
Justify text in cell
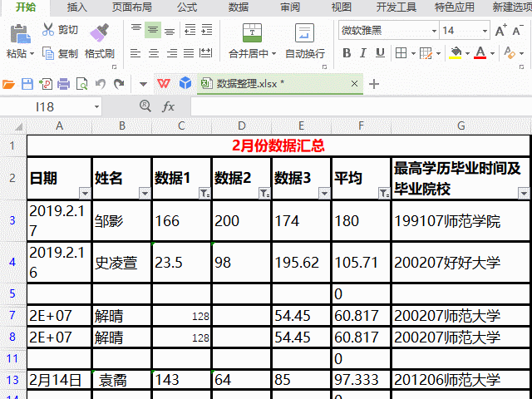coord(189,53)
